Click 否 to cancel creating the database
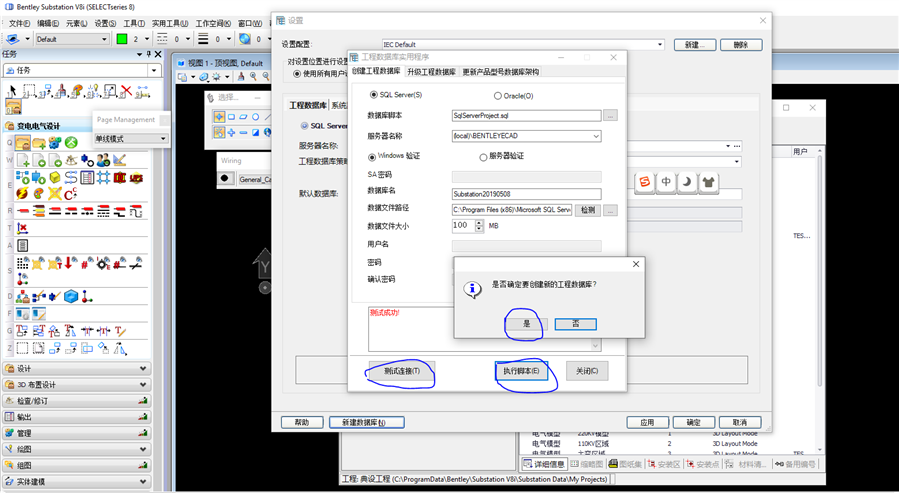The image size is (899, 493). coord(576,324)
